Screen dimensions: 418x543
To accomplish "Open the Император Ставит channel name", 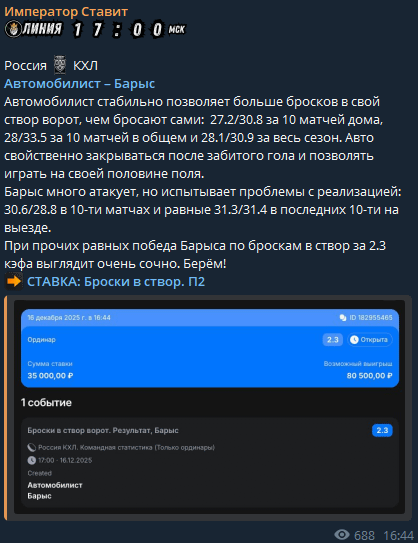I will tap(66, 11).
